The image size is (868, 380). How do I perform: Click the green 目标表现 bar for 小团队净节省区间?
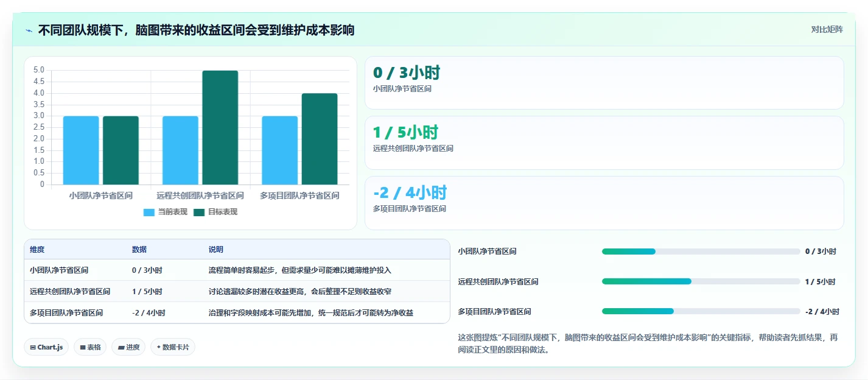121,150
